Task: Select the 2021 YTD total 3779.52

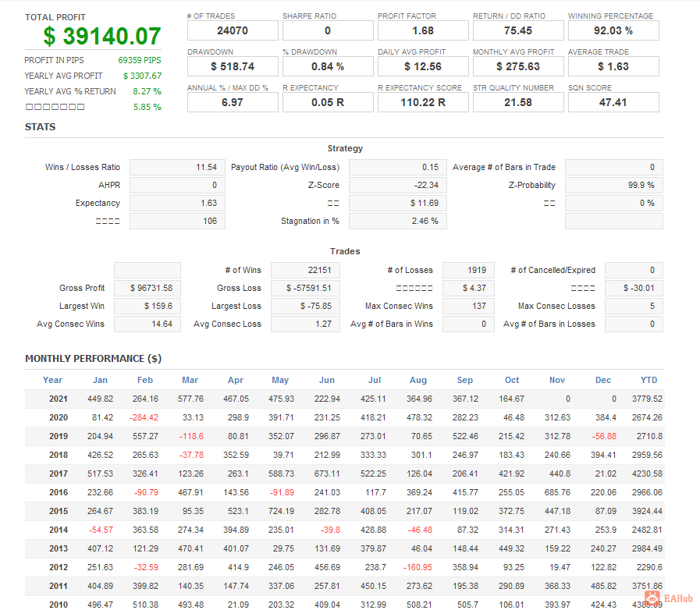Action: pos(647,399)
